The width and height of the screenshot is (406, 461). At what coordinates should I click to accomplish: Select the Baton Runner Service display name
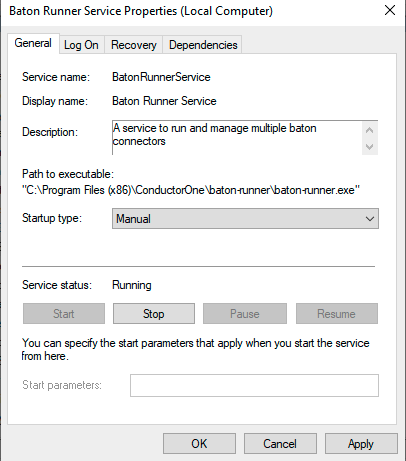pyautogui.click(x=164, y=101)
